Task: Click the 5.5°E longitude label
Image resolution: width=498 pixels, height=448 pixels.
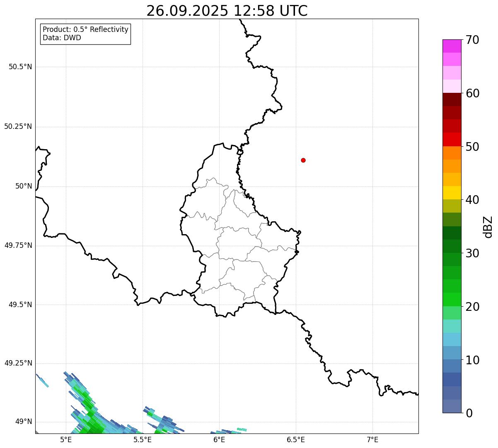Action: [143, 439]
